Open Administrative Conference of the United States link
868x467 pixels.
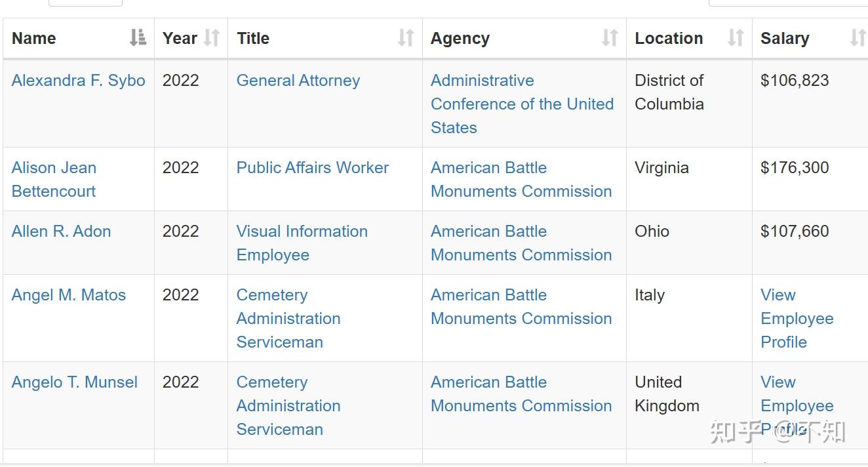click(523, 104)
